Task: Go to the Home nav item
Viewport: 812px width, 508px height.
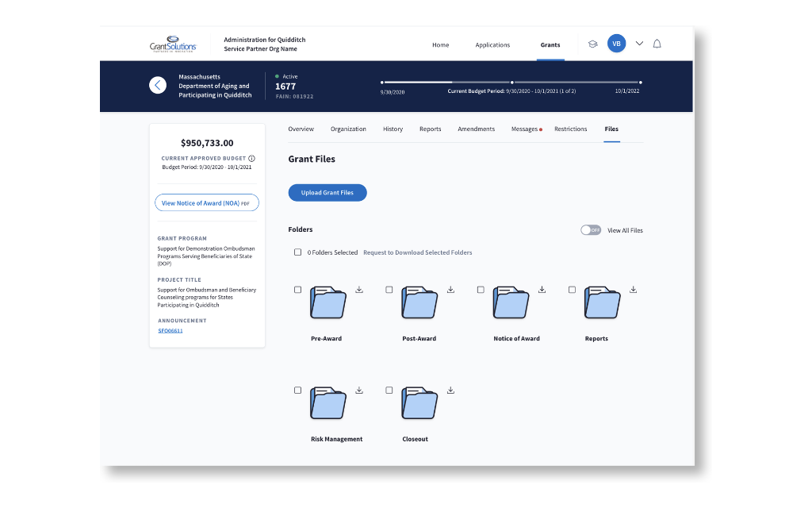Action: click(441, 45)
